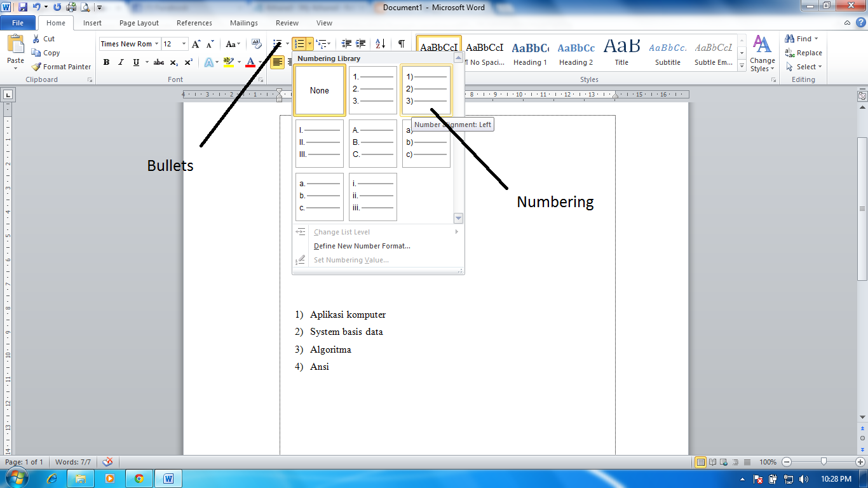Image resolution: width=868 pixels, height=488 pixels.
Task: Toggle Show/Hide paragraph marks ¶
Action: (x=402, y=44)
